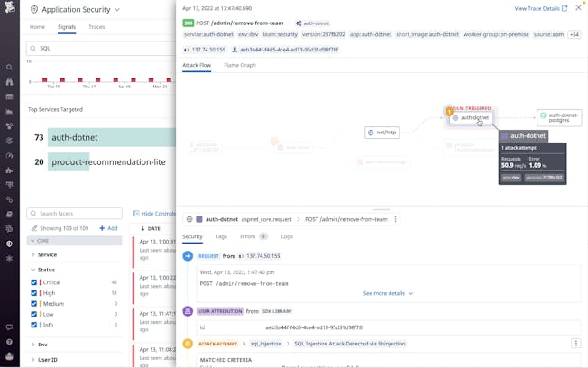Click the sql_injection breadcrumb tag
Viewport: 588px width, 368px height.
(266, 344)
